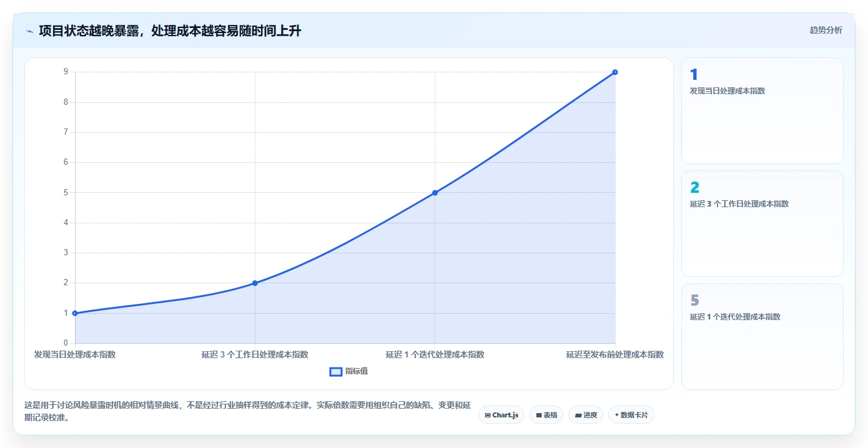Click the data point at value 2

click(255, 283)
